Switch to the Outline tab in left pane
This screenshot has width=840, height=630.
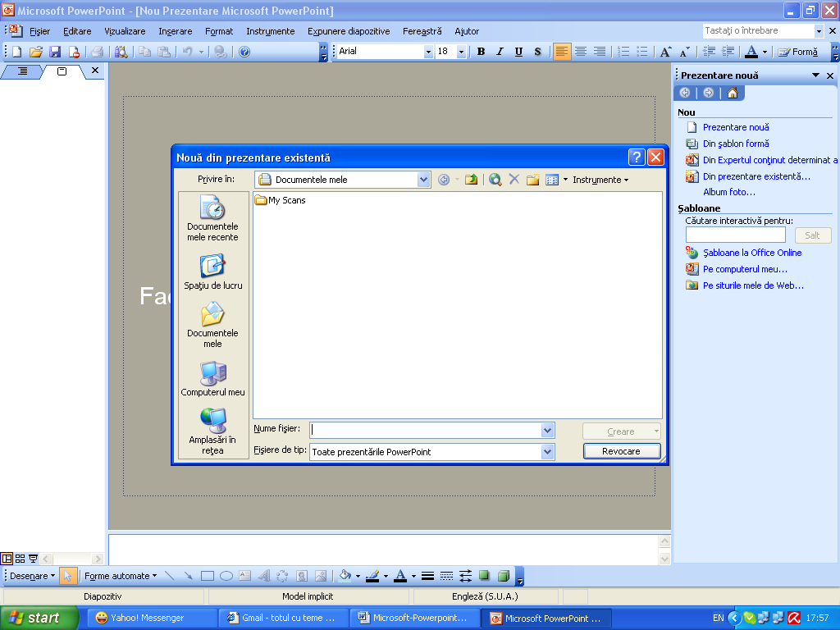(x=22, y=71)
